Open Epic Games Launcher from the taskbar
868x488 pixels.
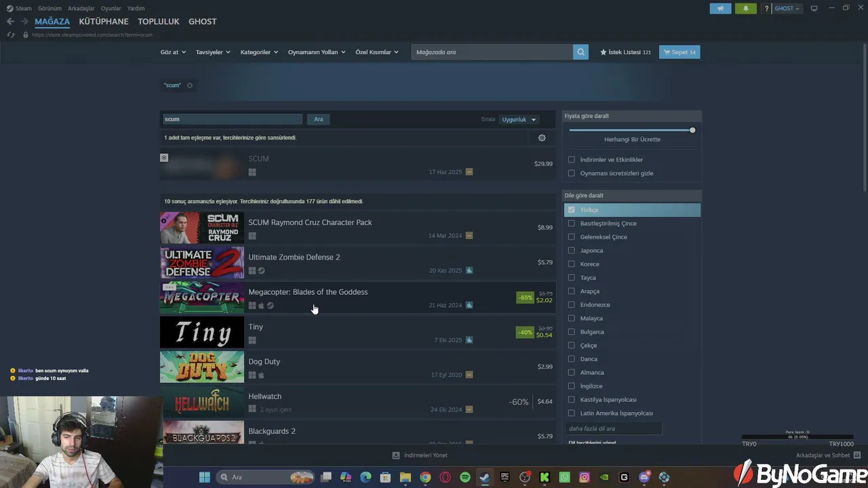[505, 477]
